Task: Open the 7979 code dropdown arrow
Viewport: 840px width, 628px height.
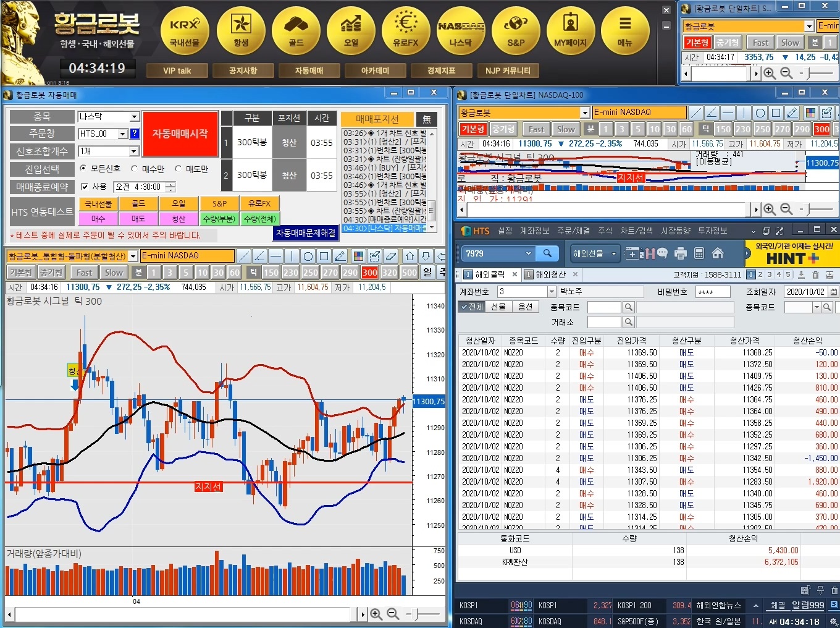Action: (528, 253)
